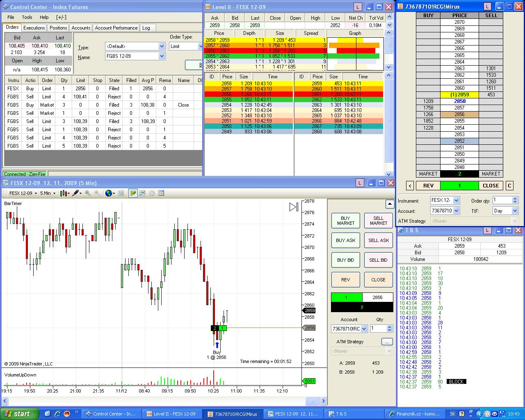Switch to Financnik.cz taskbar window
The height and width of the screenshot is (420, 525).
415,414
